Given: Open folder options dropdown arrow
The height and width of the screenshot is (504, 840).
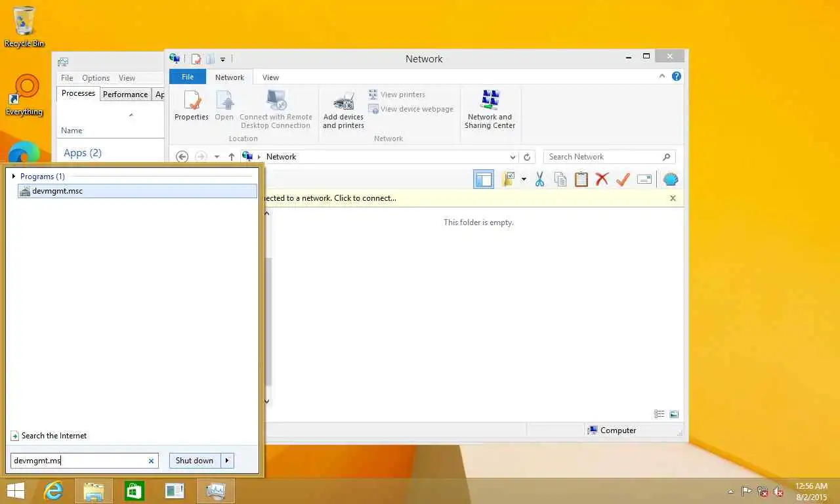Looking at the screenshot, I should pos(524,179).
